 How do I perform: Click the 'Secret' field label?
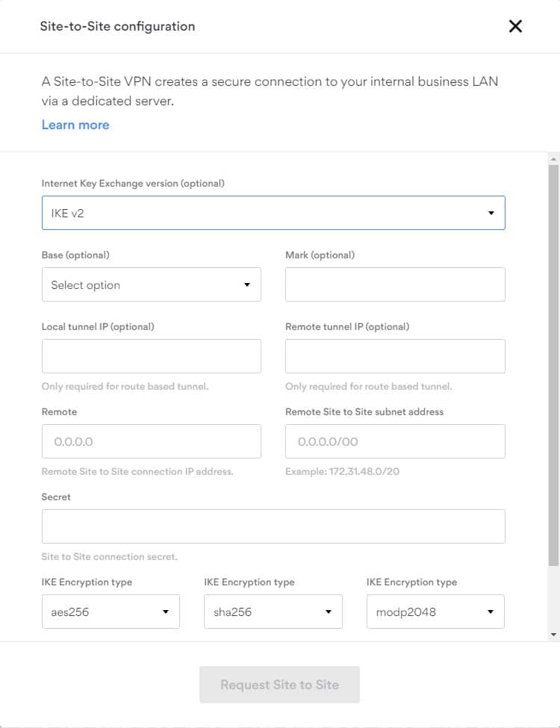pyautogui.click(x=56, y=497)
